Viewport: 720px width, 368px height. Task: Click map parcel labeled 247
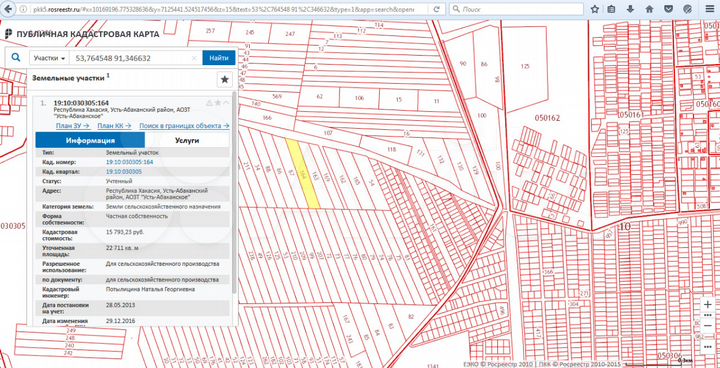click(290, 34)
